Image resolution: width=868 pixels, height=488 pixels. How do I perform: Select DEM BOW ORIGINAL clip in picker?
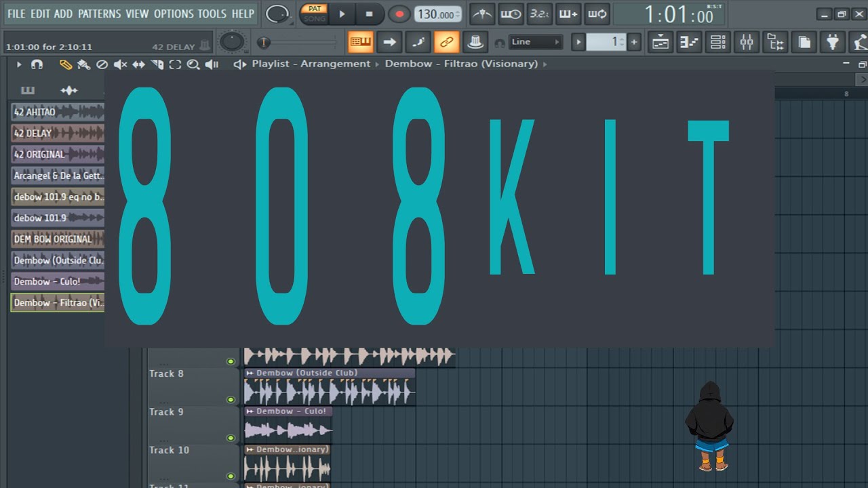58,239
